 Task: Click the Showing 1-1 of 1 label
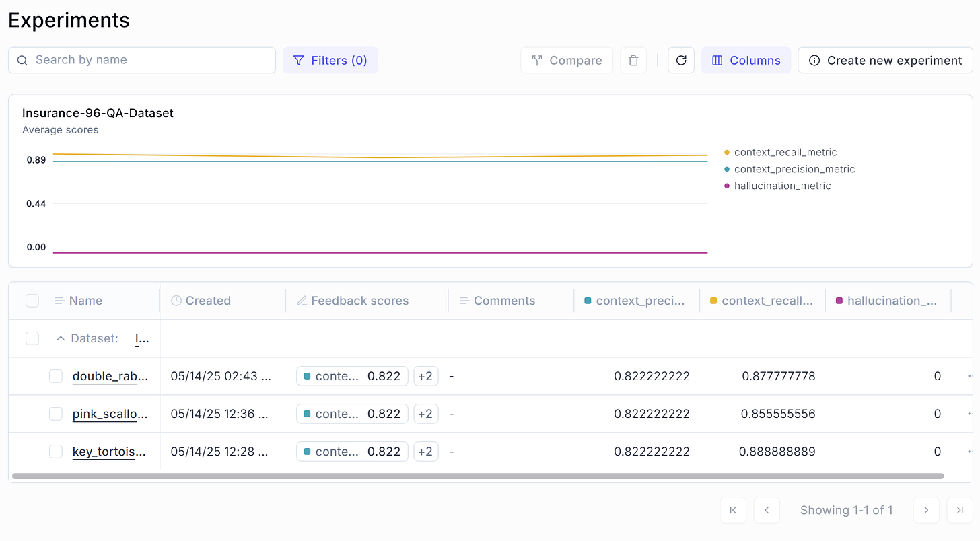846,510
